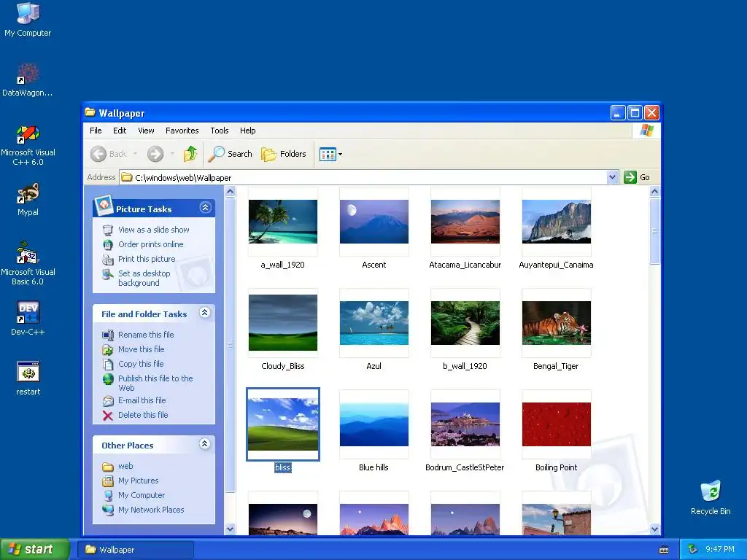Go to the web folder link

click(x=125, y=466)
